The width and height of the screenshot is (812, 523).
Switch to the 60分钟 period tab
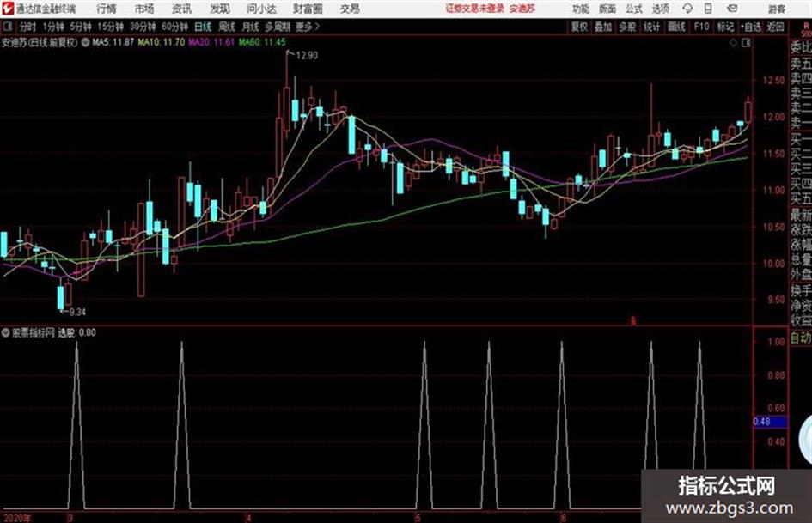click(x=174, y=27)
